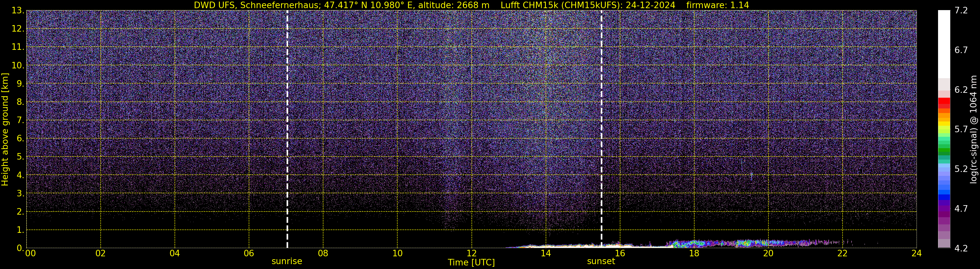Click the 24 tick label on the time axis
The height and width of the screenshot is (269, 980).
(x=917, y=253)
